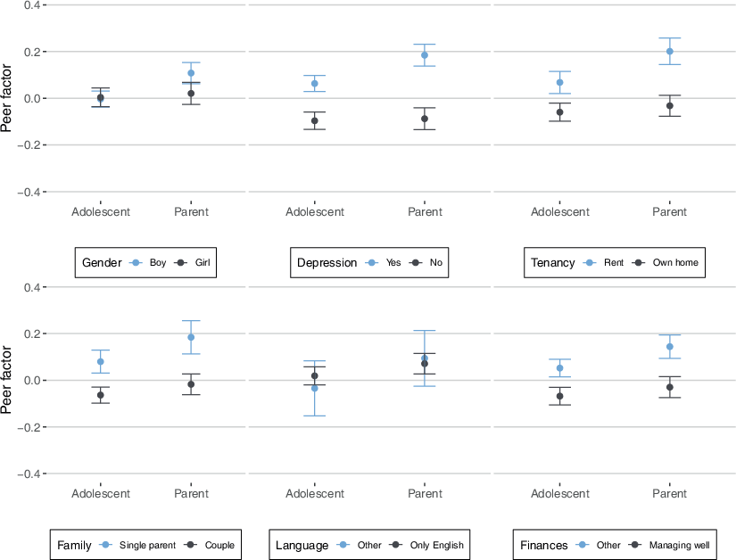This screenshot has width=736, height=560.
Task: Click the Single parent legend marker
Action: (106, 545)
